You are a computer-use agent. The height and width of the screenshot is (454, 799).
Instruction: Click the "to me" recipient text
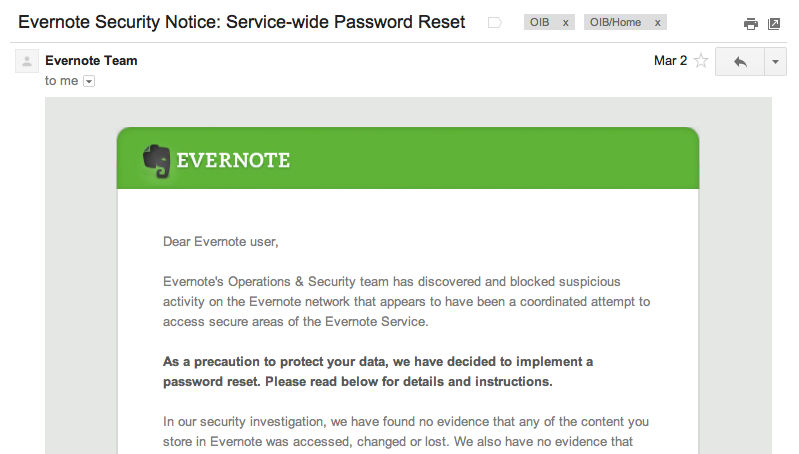(61, 81)
